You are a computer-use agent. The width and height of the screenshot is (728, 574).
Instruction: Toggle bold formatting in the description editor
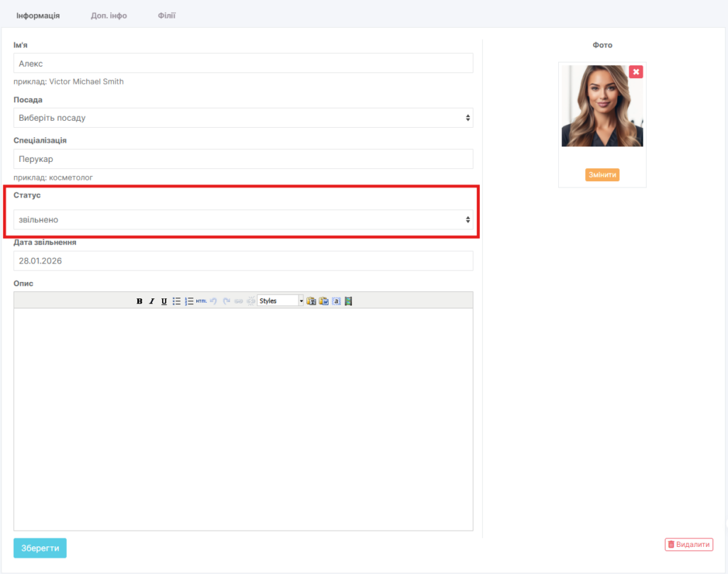(x=139, y=301)
